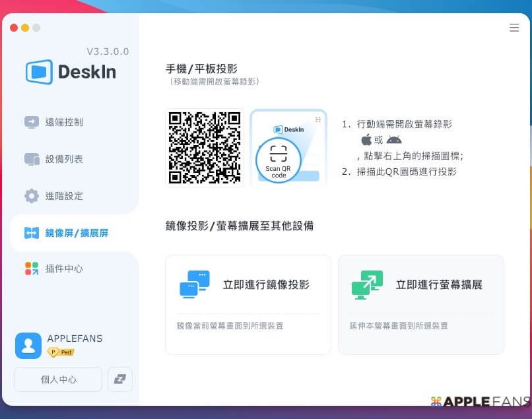Image resolution: width=532 pixels, height=419 pixels.
Task: Open 進階設定 advanced settings
Action: (x=63, y=196)
